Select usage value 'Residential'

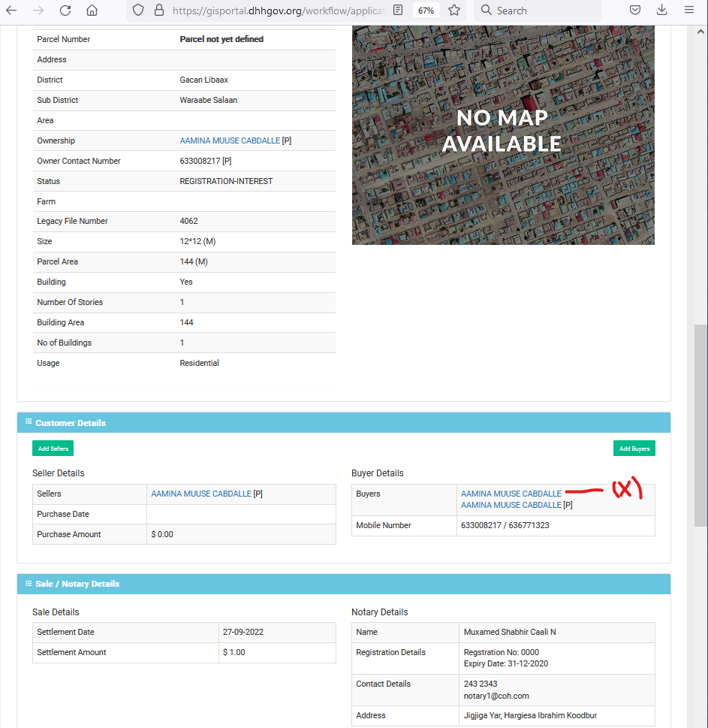(199, 363)
